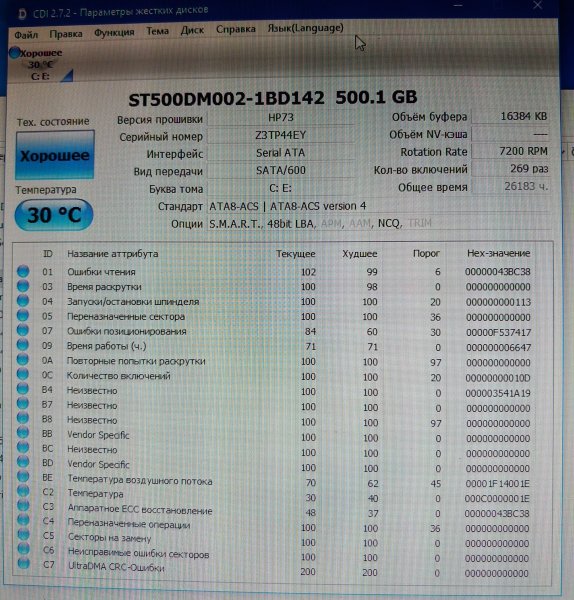Click the SATA/600 transfer mode field
The height and width of the screenshot is (600, 574).
coord(280,170)
